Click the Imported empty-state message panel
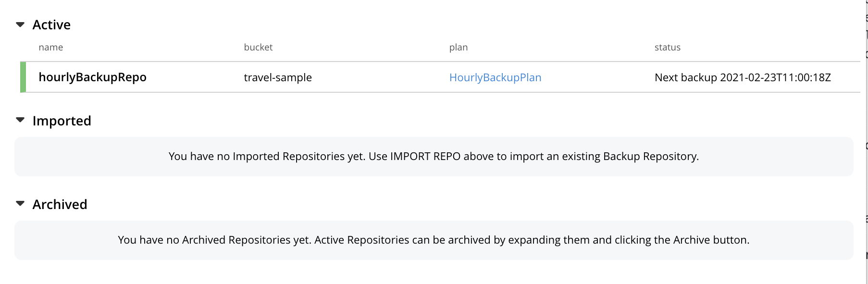 point(434,156)
